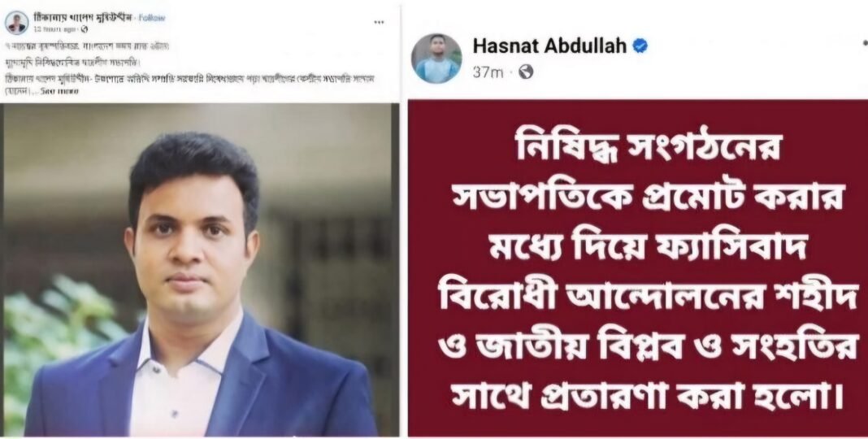Open Hasnat Abdullah's profile picture

436,59
